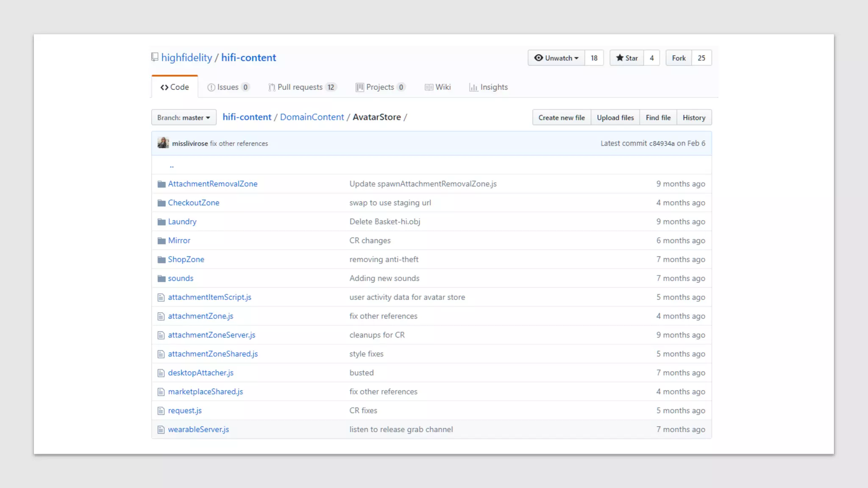Click the folder icon beside sounds
868x488 pixels.
pos(161,278)
